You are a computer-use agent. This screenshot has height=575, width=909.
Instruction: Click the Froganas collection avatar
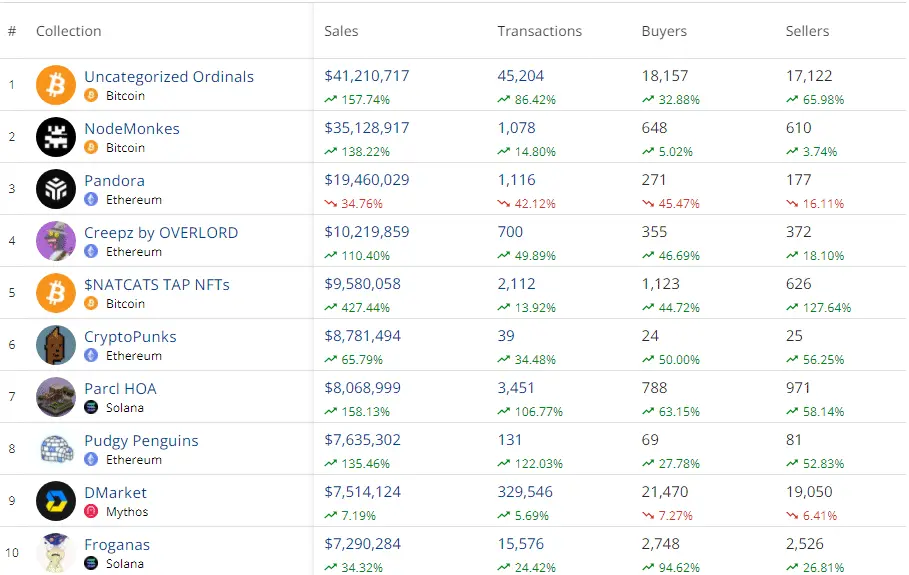[56, 553]
